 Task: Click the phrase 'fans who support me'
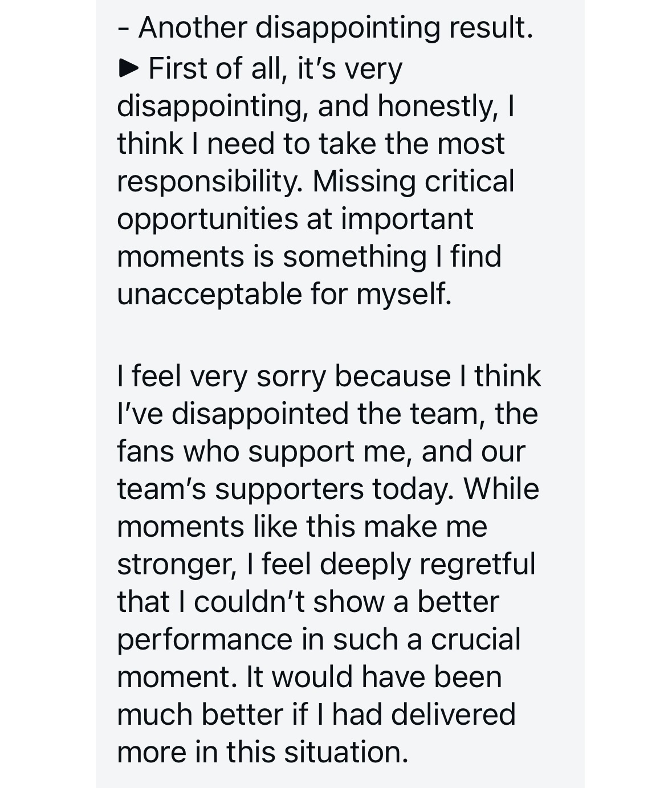pyautogui.click(x=265, y=451)
